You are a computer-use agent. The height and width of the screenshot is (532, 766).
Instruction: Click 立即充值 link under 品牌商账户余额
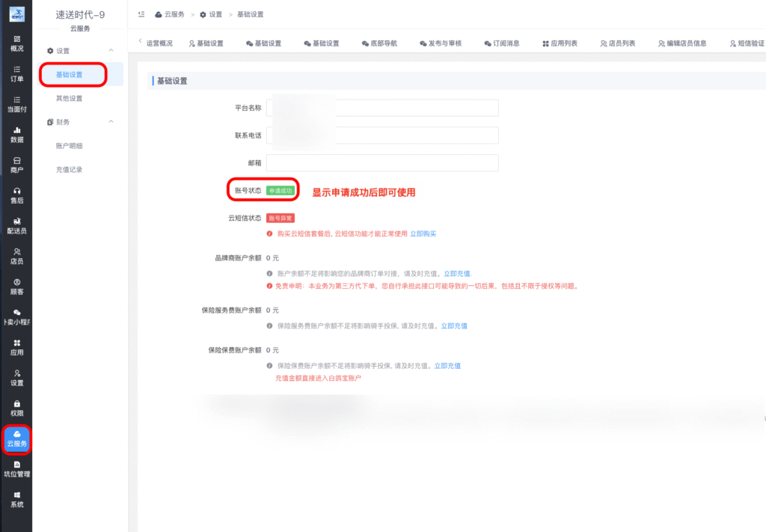coord(457,274)
